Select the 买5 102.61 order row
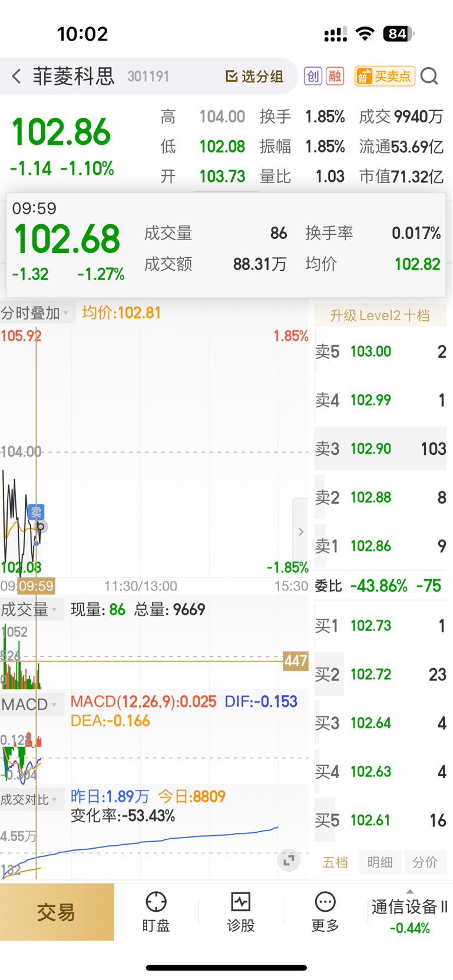453x980 pixels. (x=380, y=820)
